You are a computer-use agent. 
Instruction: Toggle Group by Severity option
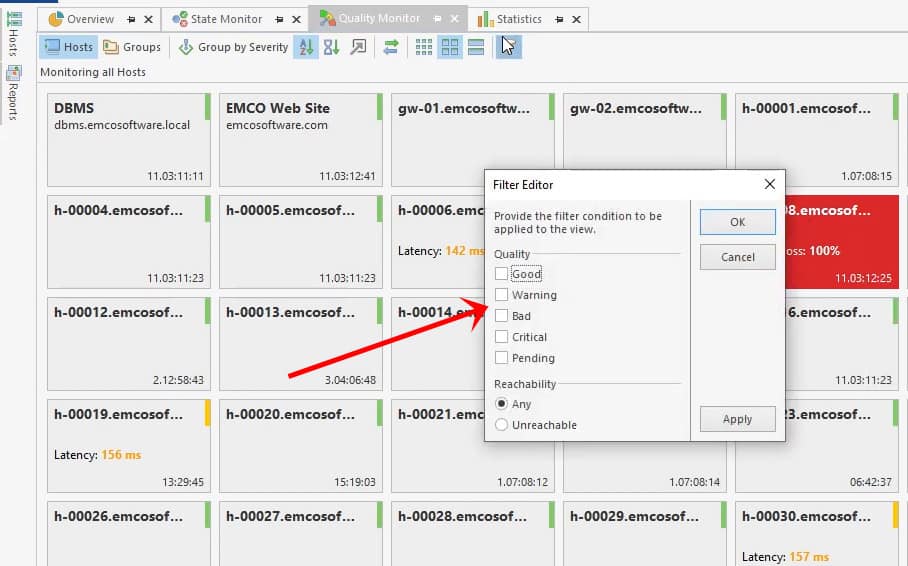[233, 47]
